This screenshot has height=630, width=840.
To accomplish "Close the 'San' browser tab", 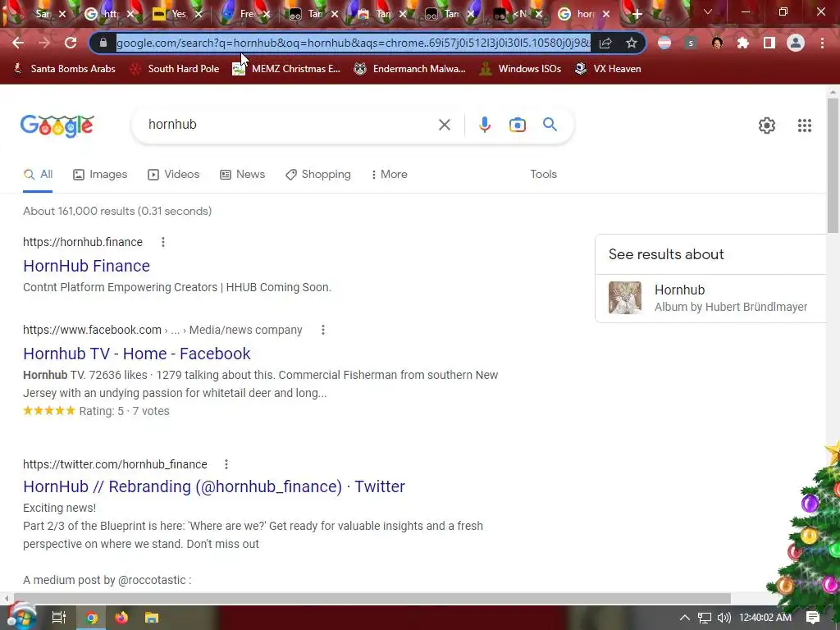I will [62, 14].
